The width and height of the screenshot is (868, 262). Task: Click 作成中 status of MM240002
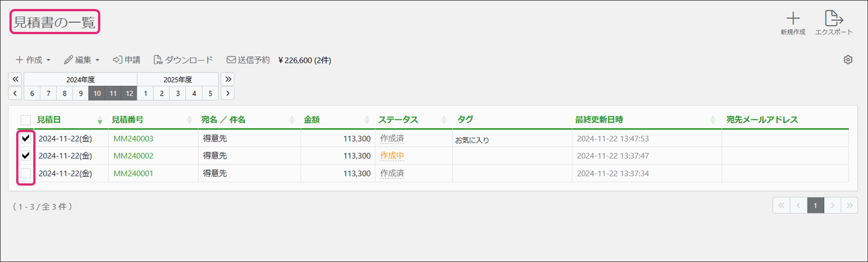point(392,156)
